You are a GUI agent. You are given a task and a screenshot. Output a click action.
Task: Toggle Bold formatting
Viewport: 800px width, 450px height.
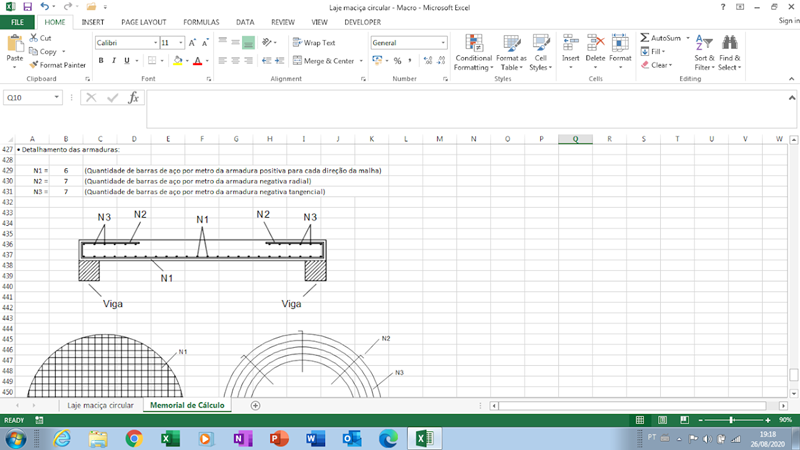coord(101,61)
